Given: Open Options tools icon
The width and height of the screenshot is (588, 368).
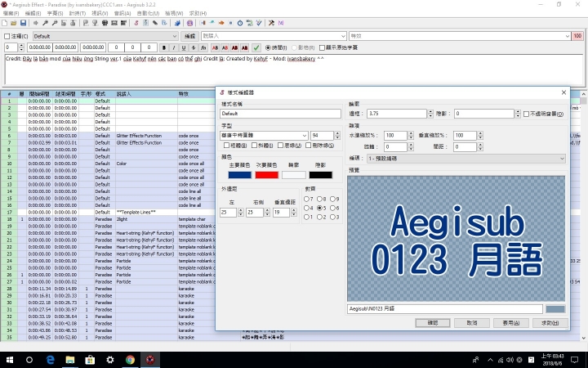Looking at the screenshot, I should tap(271, 23).
